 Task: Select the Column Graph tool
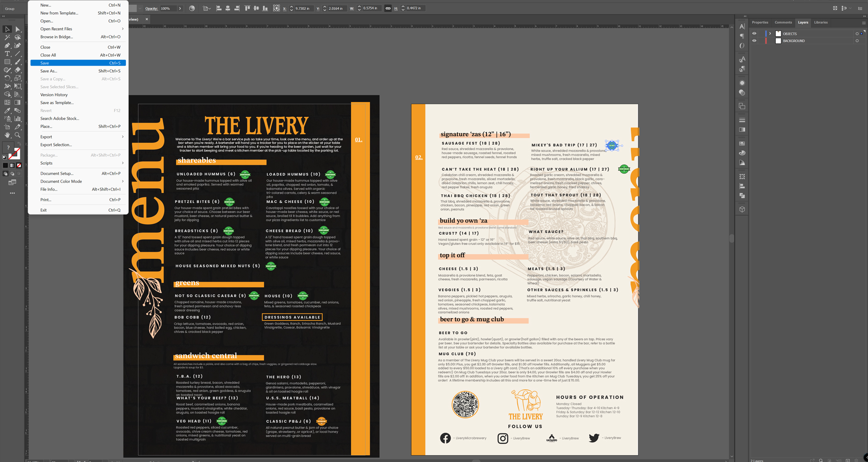(18, 119)
